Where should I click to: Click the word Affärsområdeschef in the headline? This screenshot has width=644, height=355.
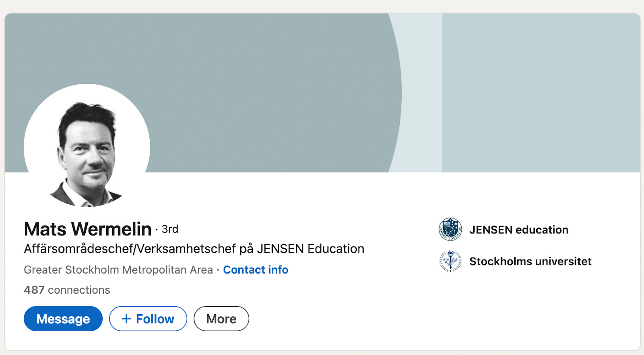78,249
